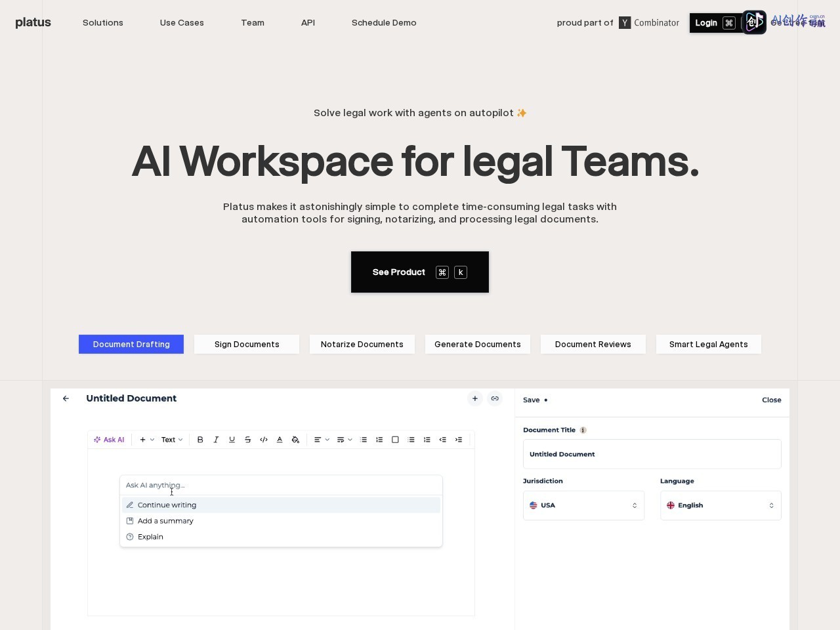Open the text color tool
Screen dimensions: 840x630
pyautogui.click(x=280, y=440)
